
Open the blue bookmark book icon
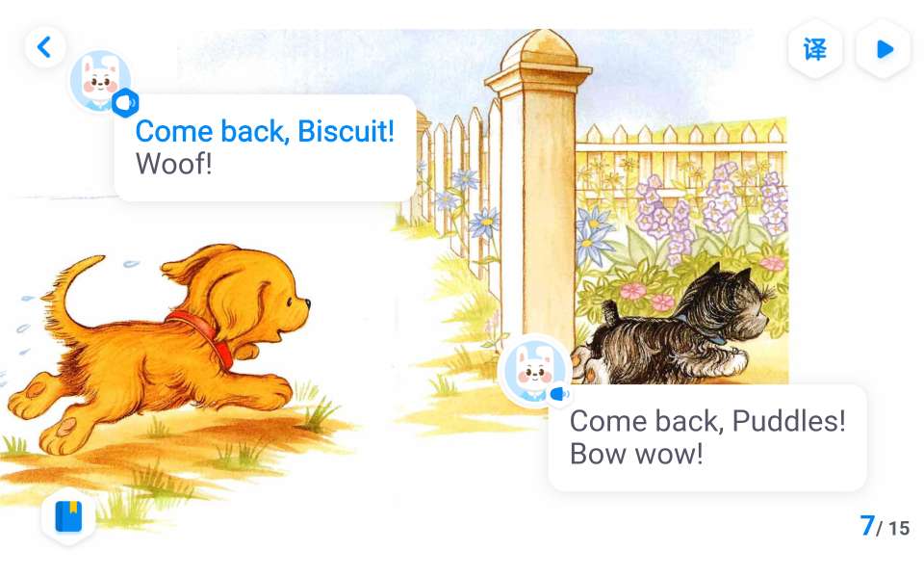click(68, 516)
